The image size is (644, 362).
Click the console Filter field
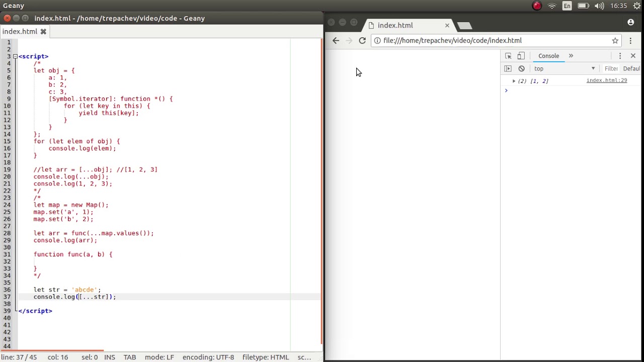click(611, 68)
